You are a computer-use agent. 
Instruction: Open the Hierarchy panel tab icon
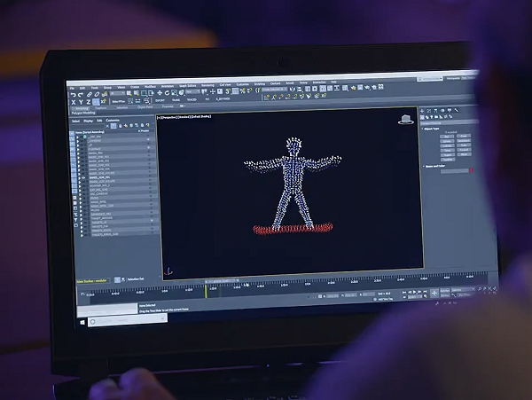(x=435, y=111)
